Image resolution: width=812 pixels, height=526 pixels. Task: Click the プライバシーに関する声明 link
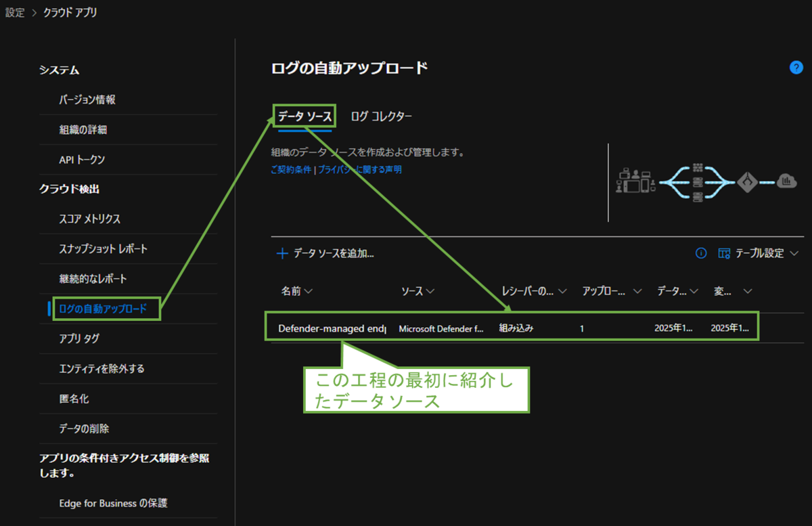[x=359, y=170]
